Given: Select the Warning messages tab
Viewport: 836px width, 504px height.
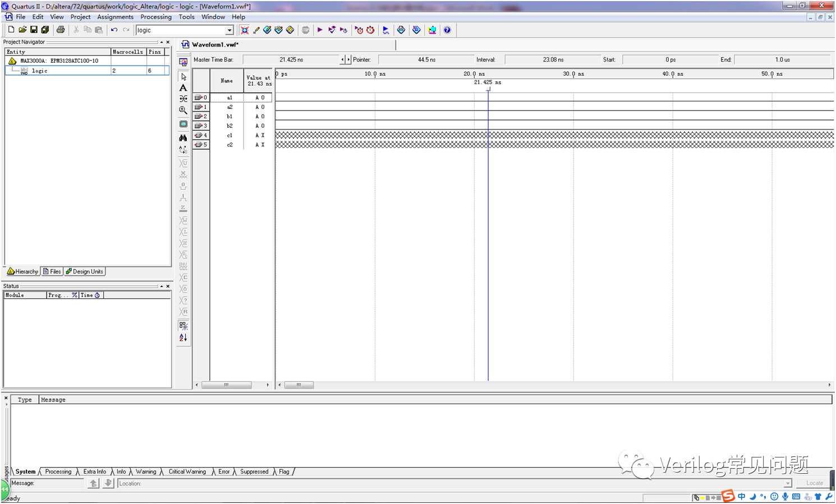Looking at the screenshot, I should (x=146, y=471).
